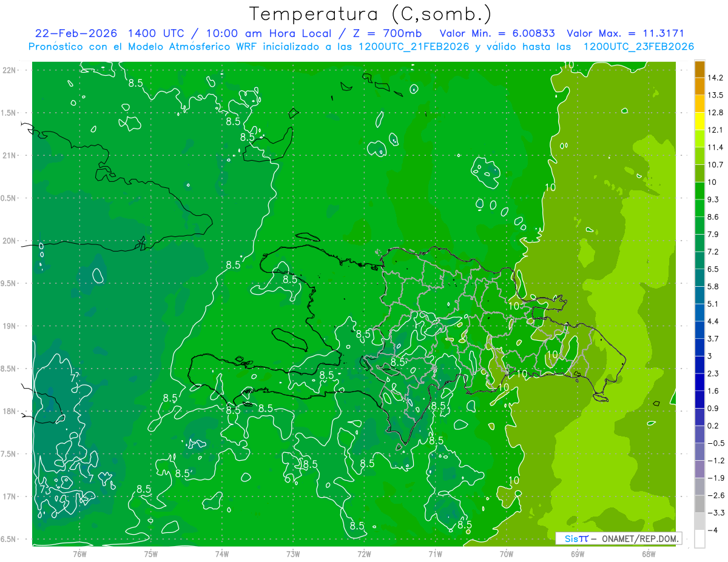Screen dimensions: 728x562
Task: Click the "17N" latitude axis label
Action: pos(8,497)
